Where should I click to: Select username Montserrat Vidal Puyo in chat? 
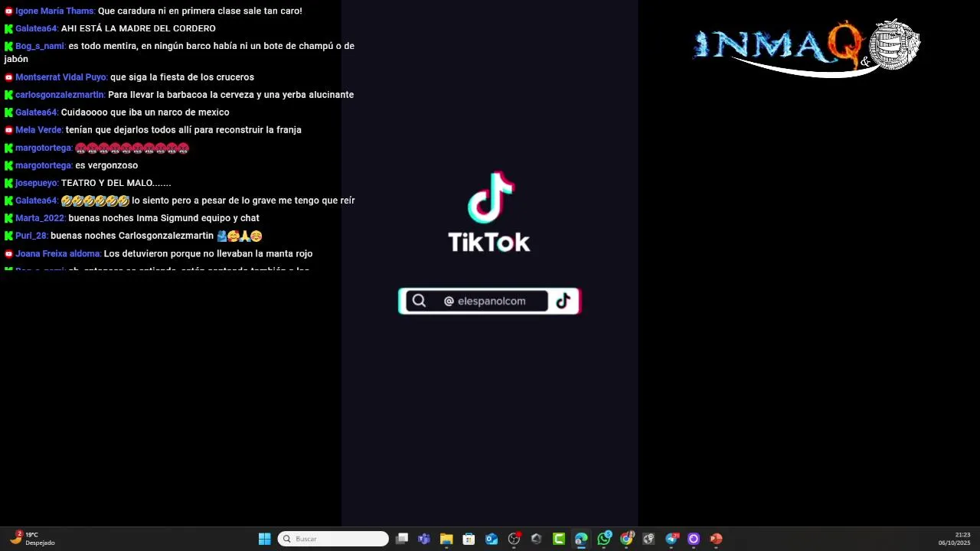[x=61, y=77]
